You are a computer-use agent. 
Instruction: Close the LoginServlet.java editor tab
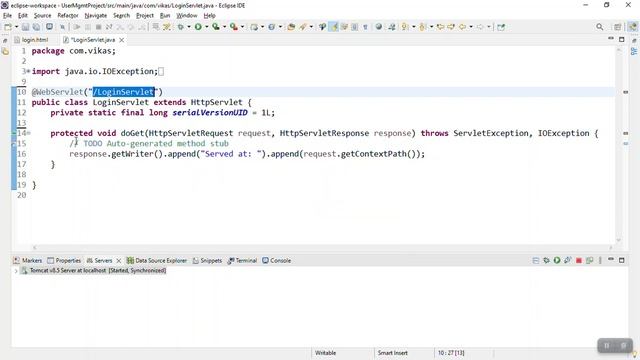pyautogui.click(x=122, y=40)
